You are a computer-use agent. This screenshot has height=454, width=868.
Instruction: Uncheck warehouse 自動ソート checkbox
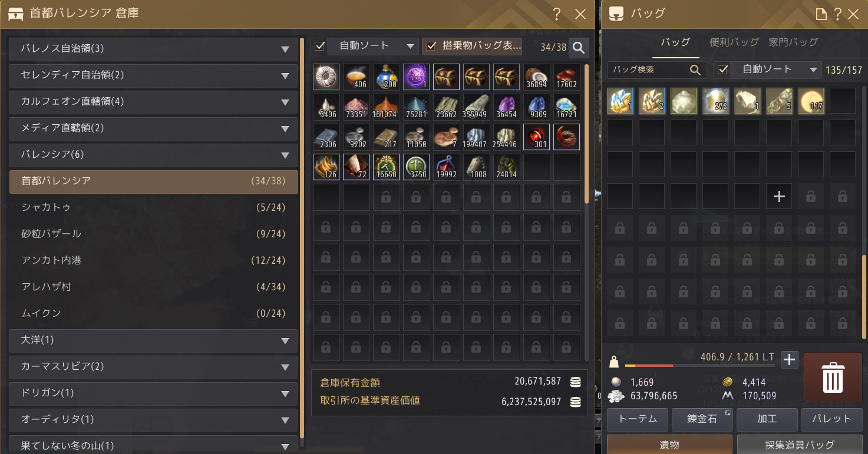coord(320,46)
